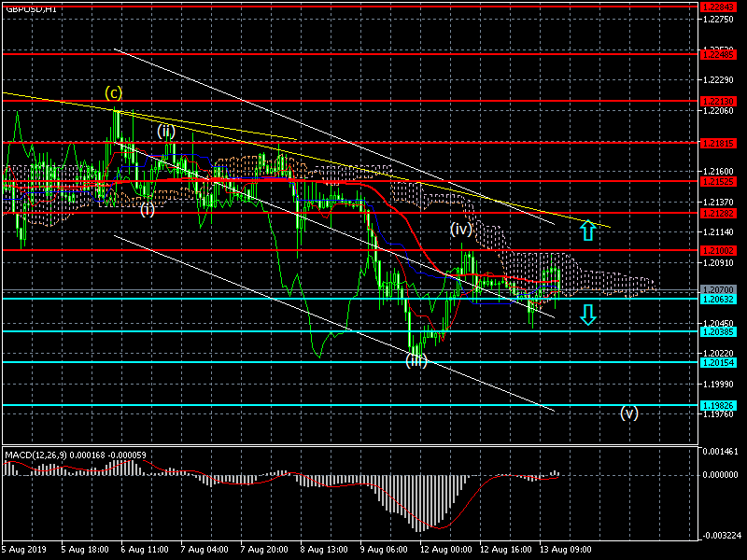Click the red 1.21002 price level tag
The image size is (747, 560).
pos(718,250)
